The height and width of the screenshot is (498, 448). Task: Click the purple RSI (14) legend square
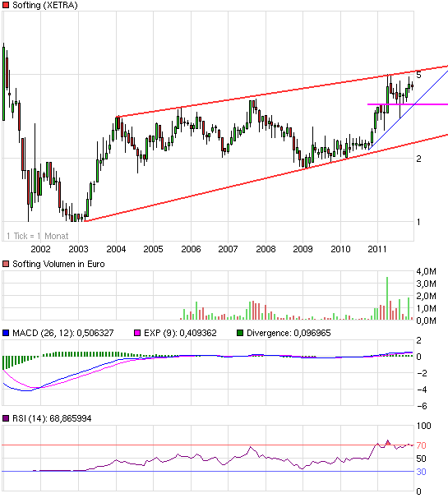click(6, 418)
